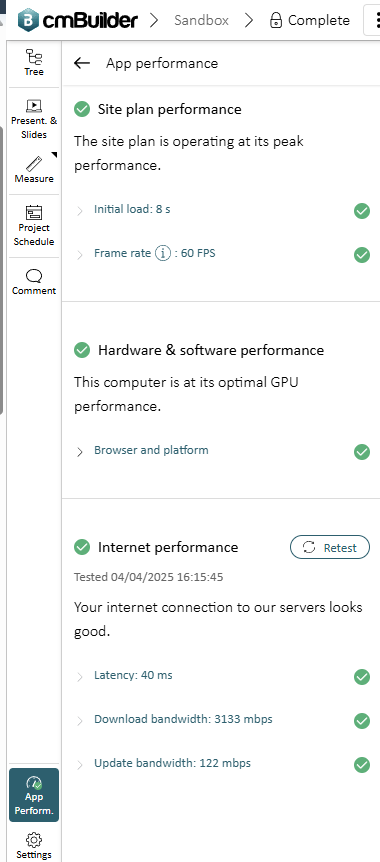Click the Site plan performance green checkmark
This screenshot has height=862, width=380.
pos(82,109)
